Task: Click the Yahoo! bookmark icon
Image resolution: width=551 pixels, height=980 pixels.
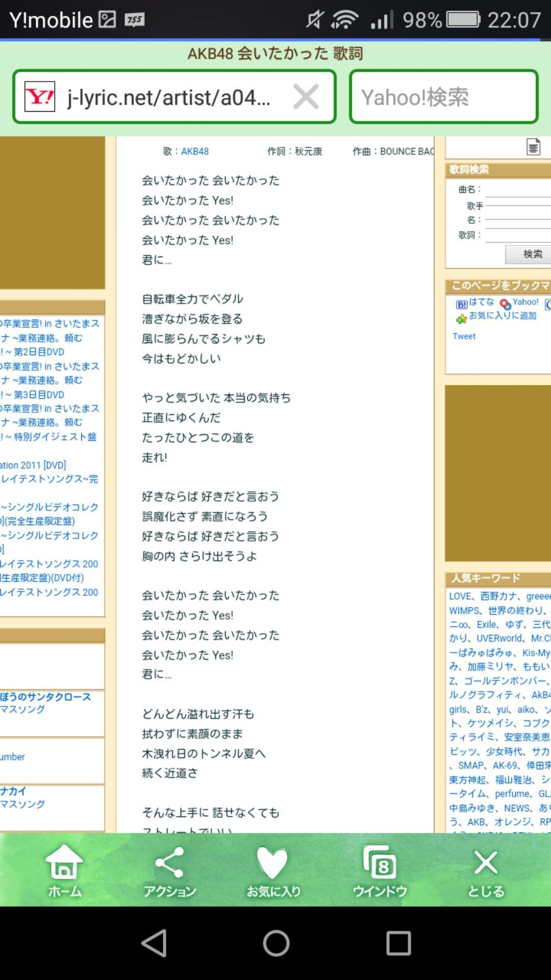Action: (x=505, y=304)
